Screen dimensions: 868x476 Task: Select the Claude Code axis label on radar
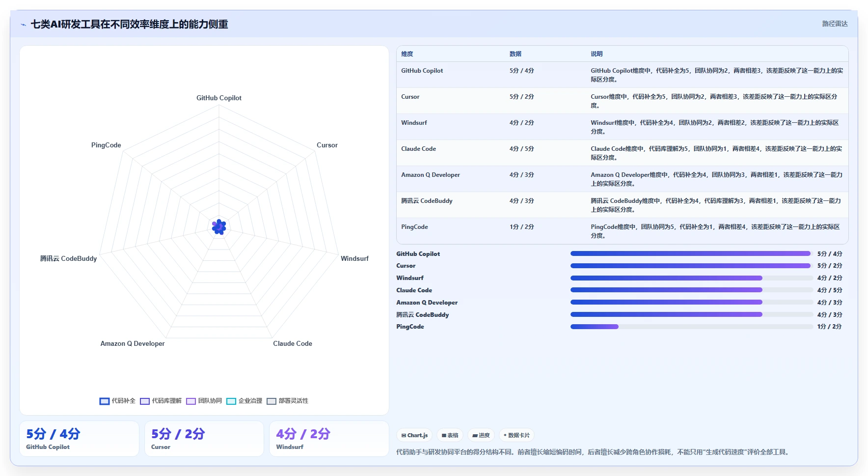293,343
